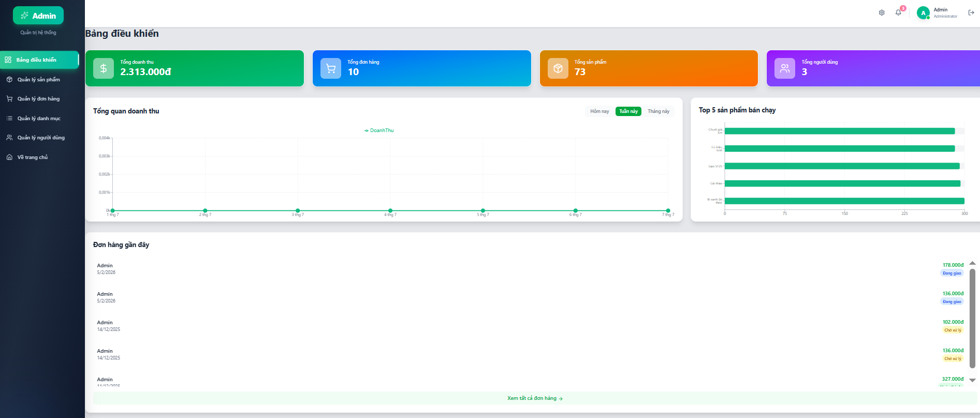Switch revenue chart to Hôm nay

(x=599, y=111)
